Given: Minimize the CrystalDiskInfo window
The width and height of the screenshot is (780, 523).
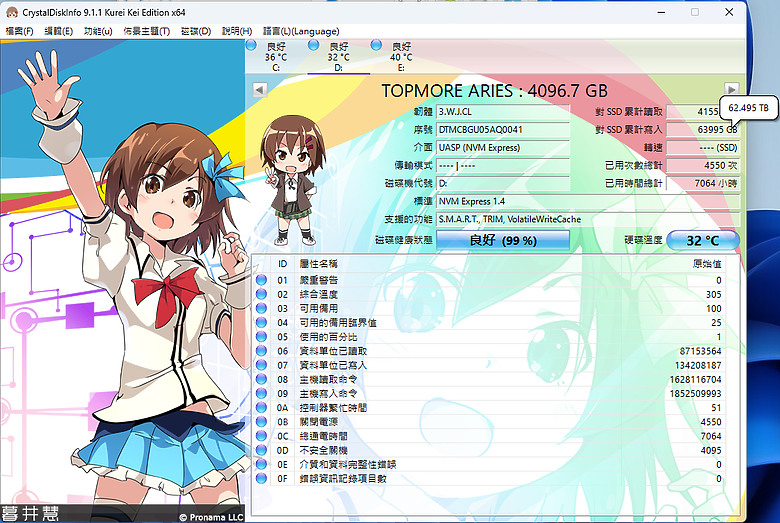Looking at the screenshot, I should (661, 12).
